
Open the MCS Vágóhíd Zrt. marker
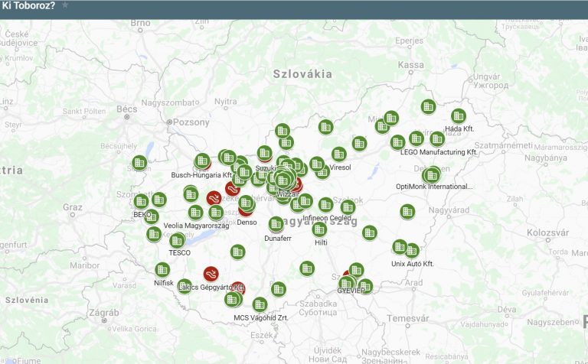click(x=260, y=304)
